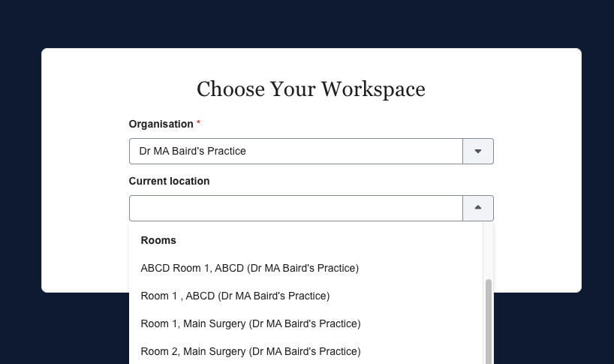614x364 pixels.
Task: Click the Organisation field label
Action: coord(161,124)
